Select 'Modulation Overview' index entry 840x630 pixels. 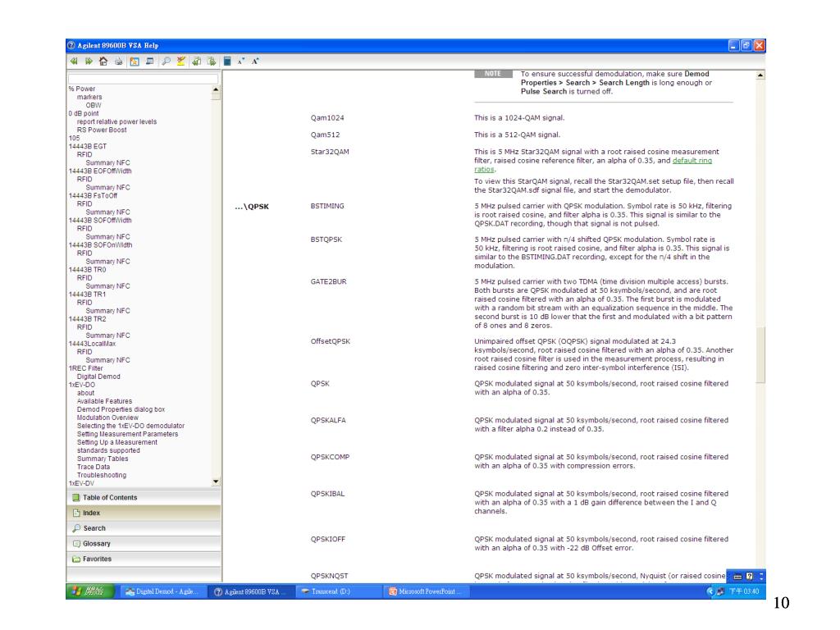(107, 418)
